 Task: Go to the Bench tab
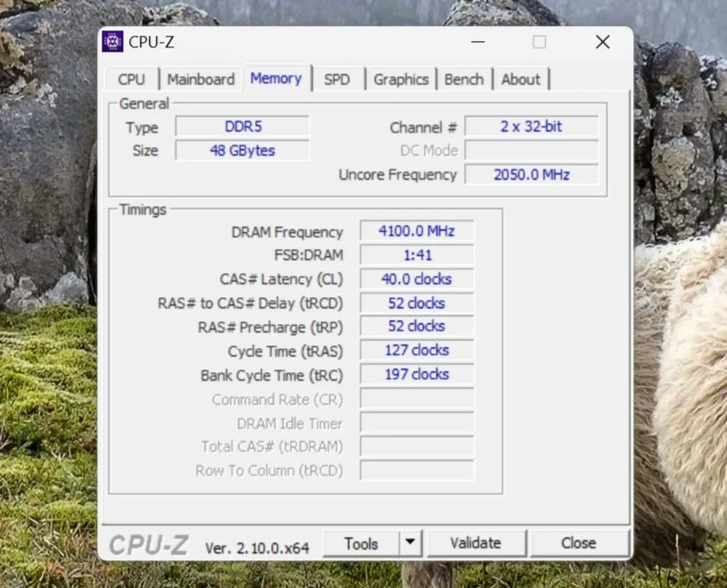464,79
